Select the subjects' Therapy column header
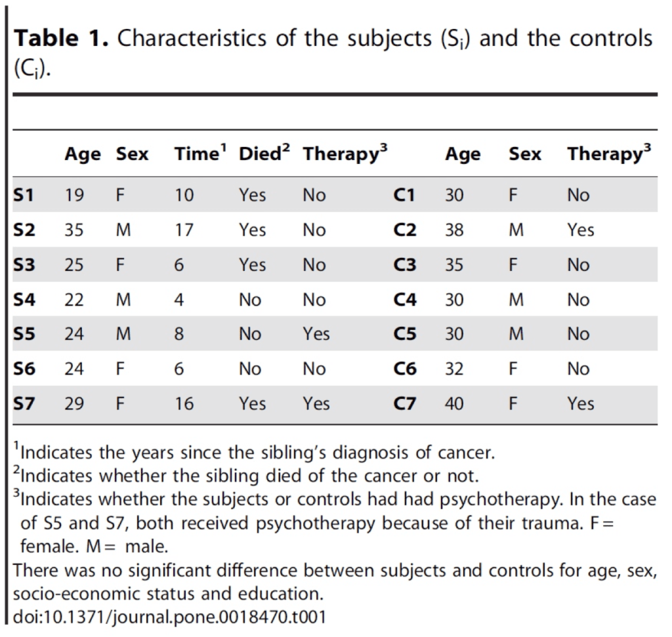This screenshot has height=637, width=672. [x=345, y=154]
